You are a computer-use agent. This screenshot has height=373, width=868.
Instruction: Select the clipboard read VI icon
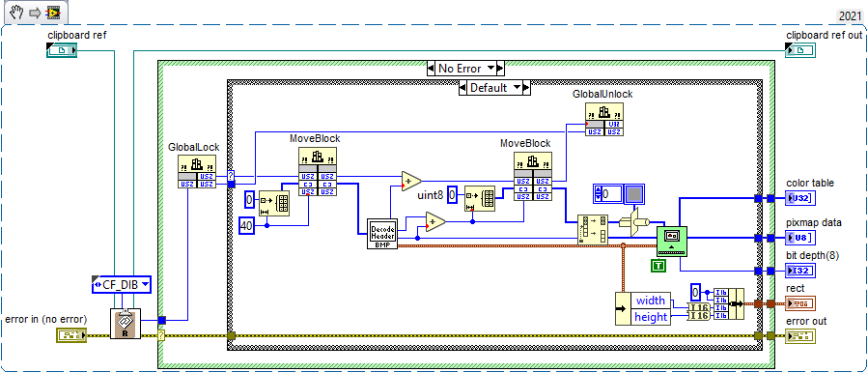click(126, 323)
